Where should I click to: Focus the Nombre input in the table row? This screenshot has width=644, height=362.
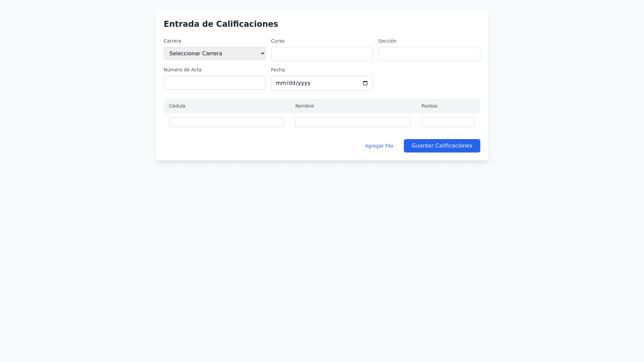click(353, 122)
